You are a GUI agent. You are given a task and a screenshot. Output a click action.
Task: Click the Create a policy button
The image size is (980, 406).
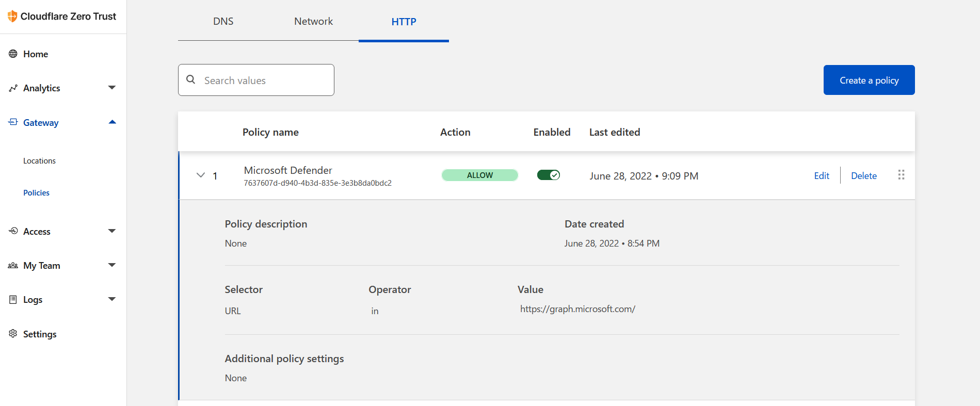869,80
